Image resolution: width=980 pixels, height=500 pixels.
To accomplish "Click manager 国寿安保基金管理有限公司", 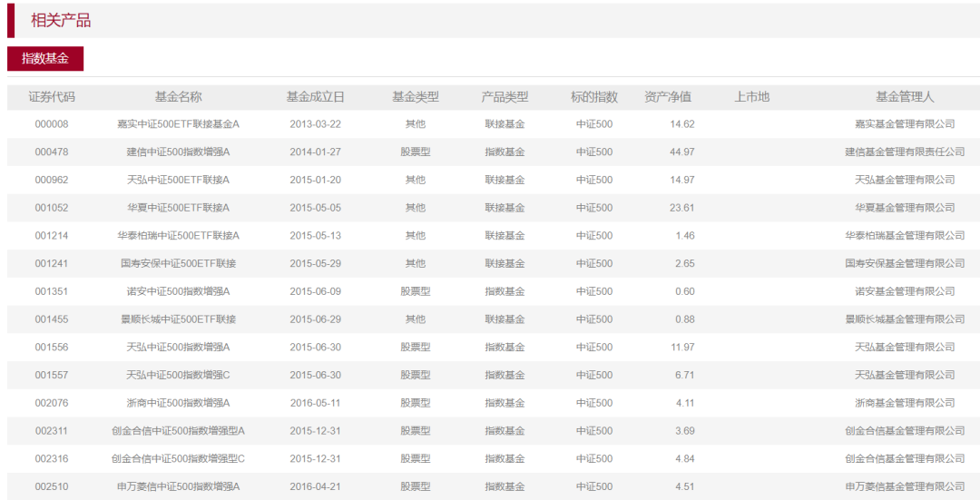I will 905,263.
